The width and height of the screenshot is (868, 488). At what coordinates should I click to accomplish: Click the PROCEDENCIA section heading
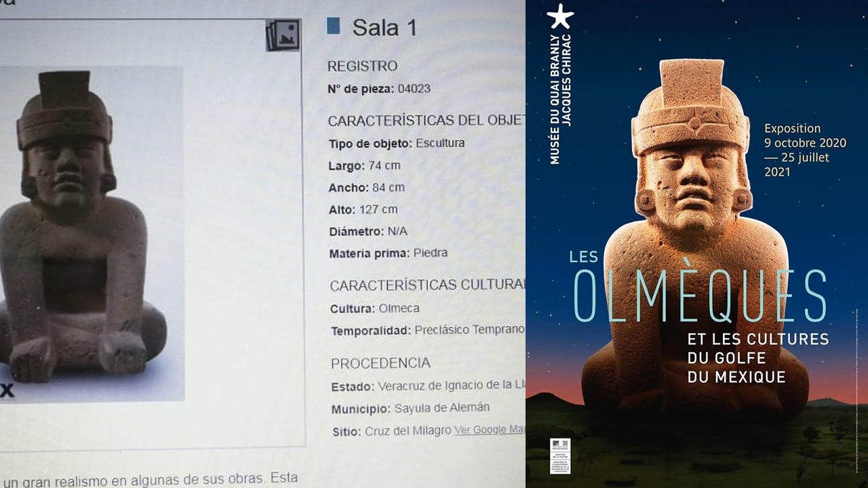tap(380, 363)
